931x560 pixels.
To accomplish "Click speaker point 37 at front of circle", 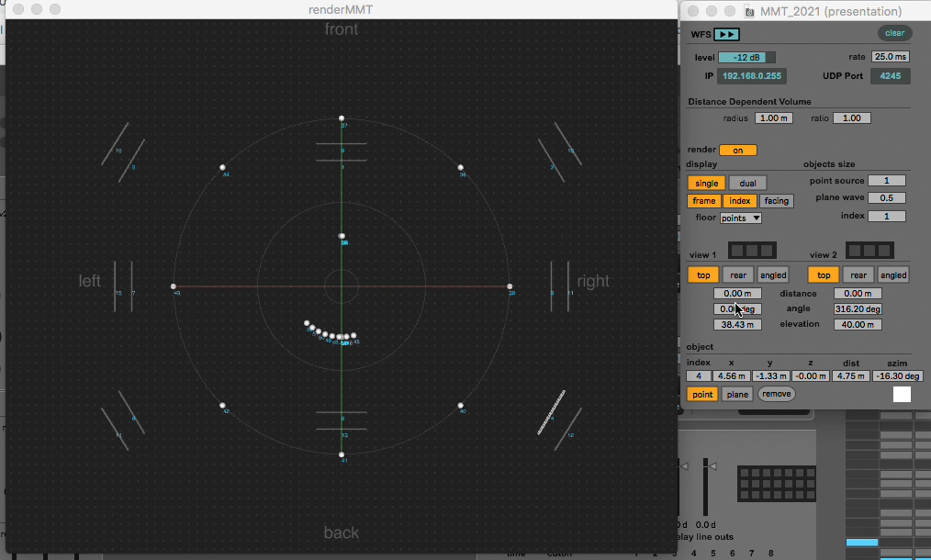I will pos(341,118).
